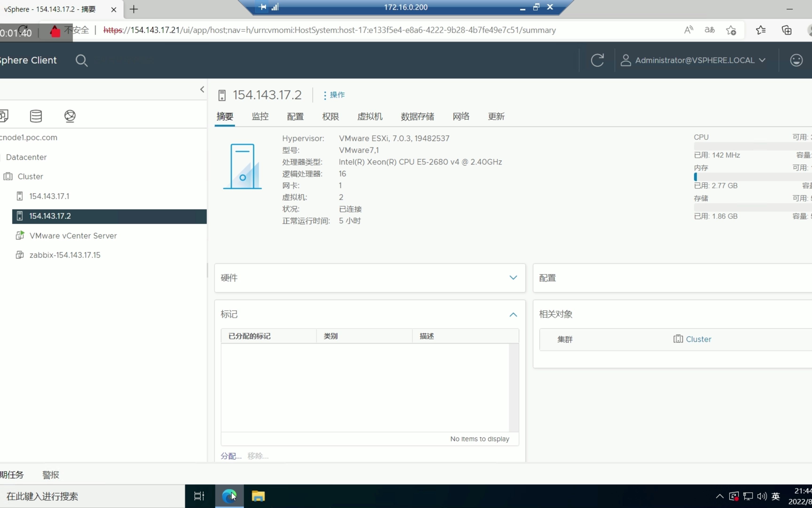Click the Windows taskbar search box
This screenshot has width=812, height=508.
92,496
